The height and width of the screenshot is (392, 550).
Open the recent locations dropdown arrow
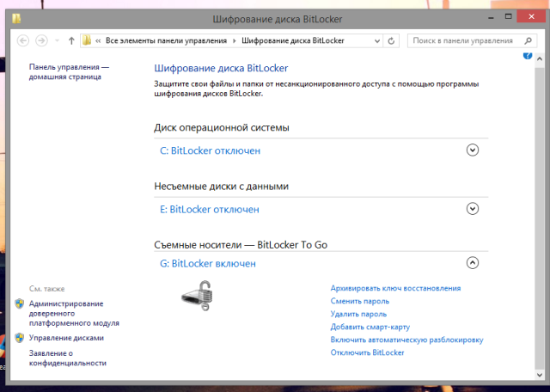[x=57, y=41]
